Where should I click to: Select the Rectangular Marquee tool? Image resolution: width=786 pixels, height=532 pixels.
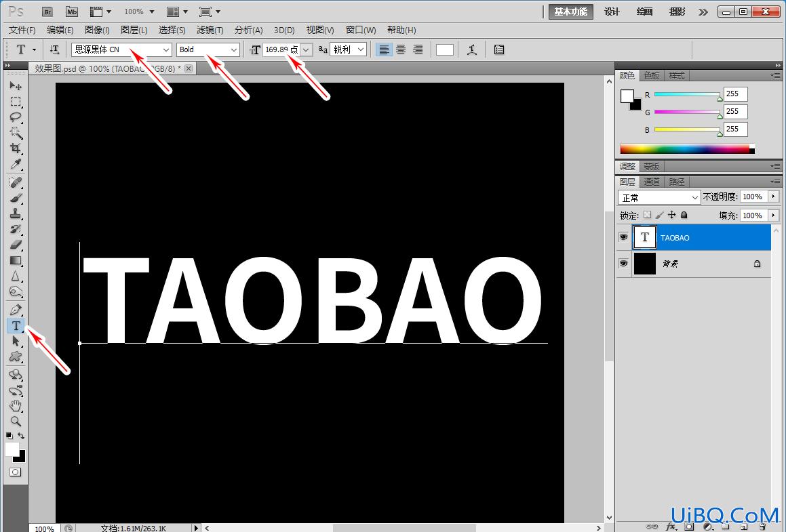click(x=16, y=102)
